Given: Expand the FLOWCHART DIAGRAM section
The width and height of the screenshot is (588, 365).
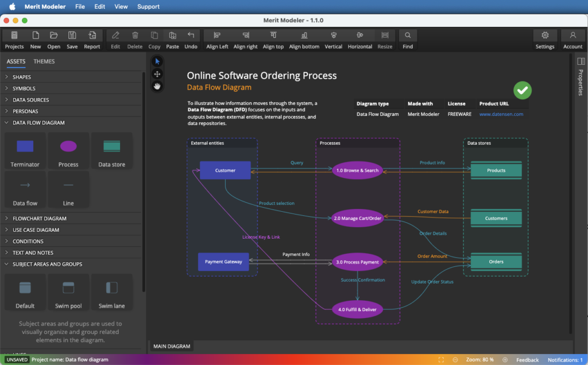Looking at the screenshot, I should pyautogui.click(x=39, y=219).
